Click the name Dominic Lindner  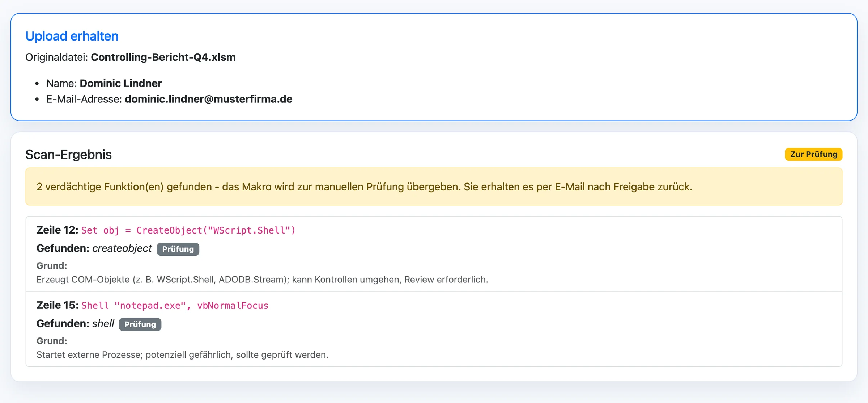pyautogui.click(x=121, y=83)
